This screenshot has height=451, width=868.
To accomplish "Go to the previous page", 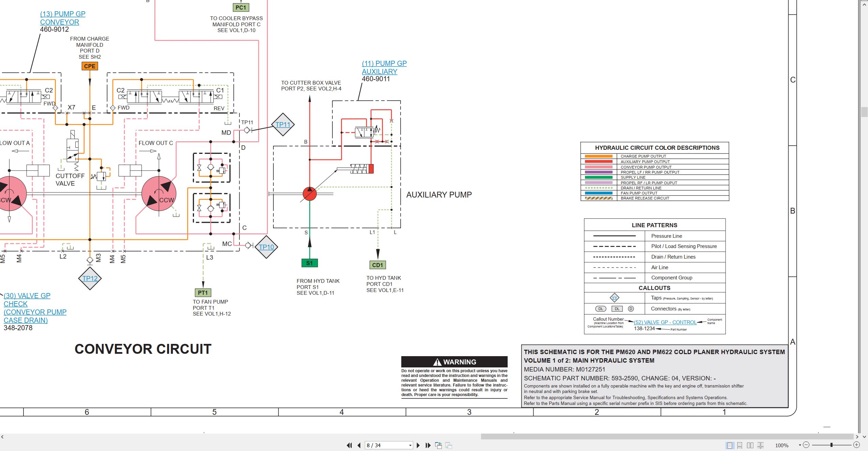I will pyautogui.click(x=359, y=445).
